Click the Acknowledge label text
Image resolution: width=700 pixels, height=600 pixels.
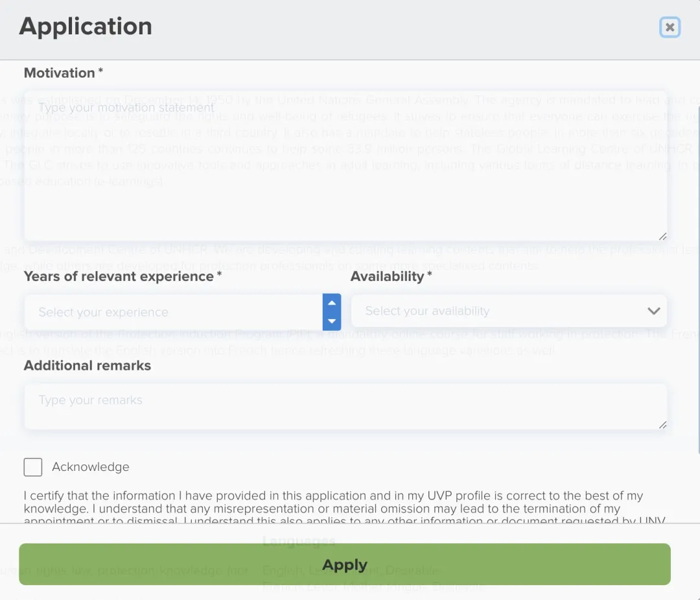pyautogui.click(x=91, y=467)
